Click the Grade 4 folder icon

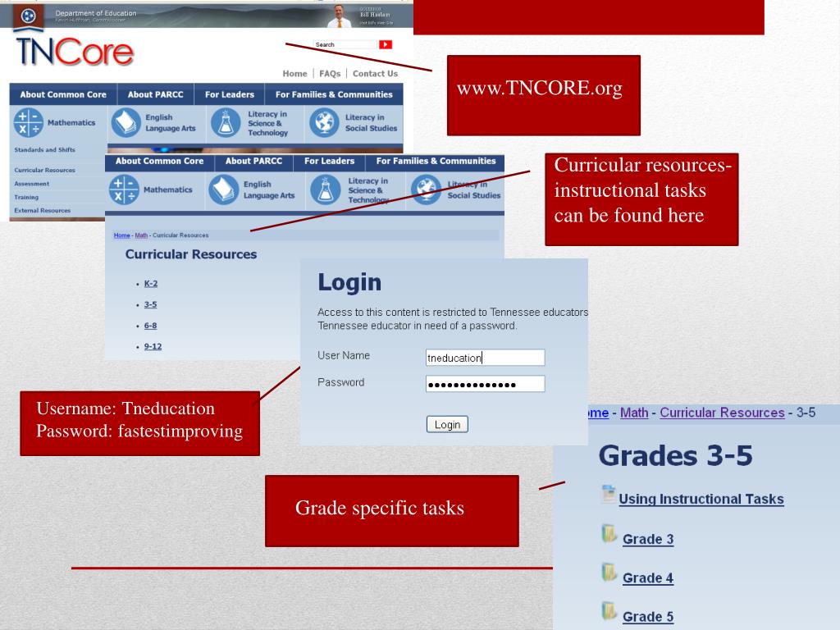(x=609, y=573)
